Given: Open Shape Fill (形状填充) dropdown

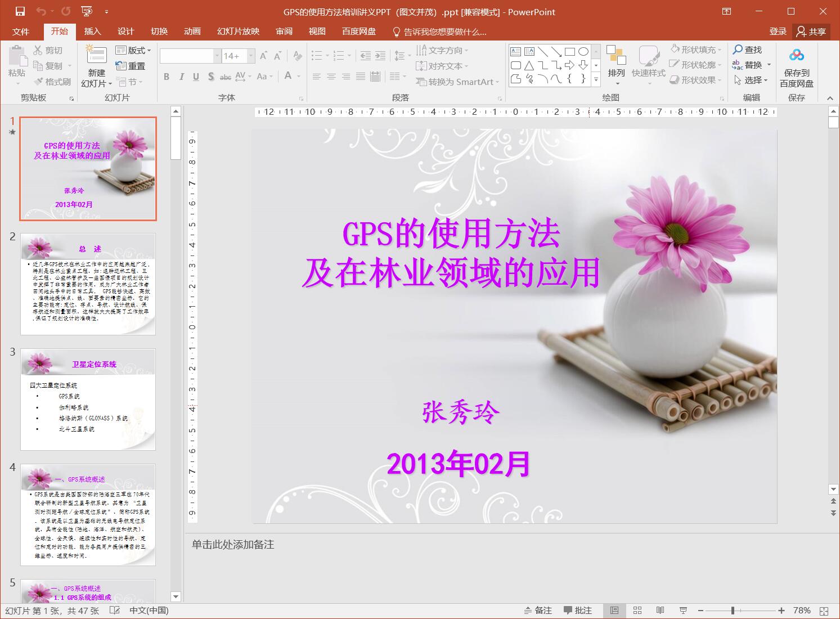Looking at the screenshot, I should 696,50.
